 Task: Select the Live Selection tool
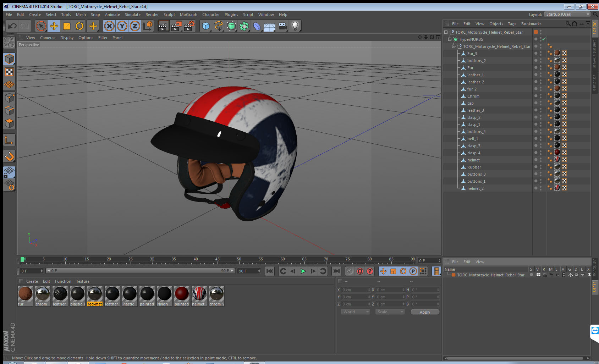[x=41, y=26]
